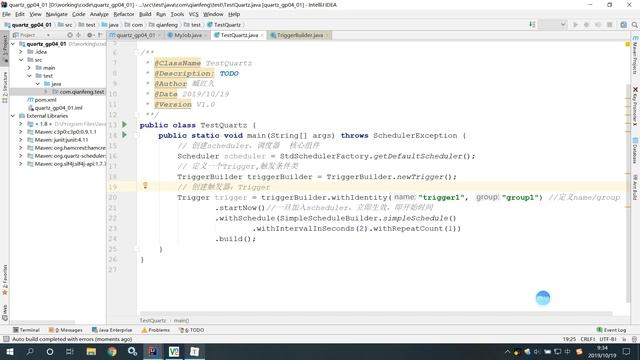Collapse the quartz_gp04_01 project root
640x360 pixels.
13,44
